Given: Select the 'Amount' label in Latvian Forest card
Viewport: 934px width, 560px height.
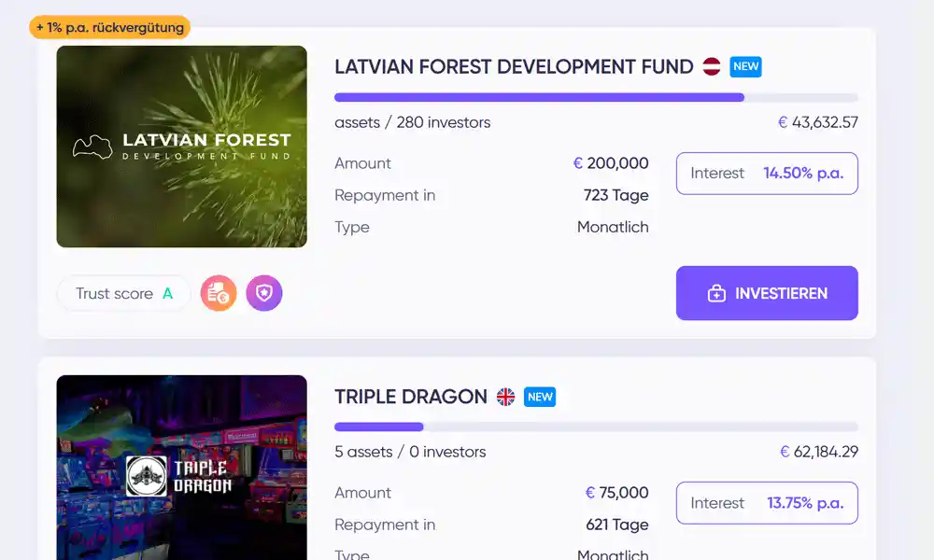Looking at the screenshot, I should click(362, 163).
